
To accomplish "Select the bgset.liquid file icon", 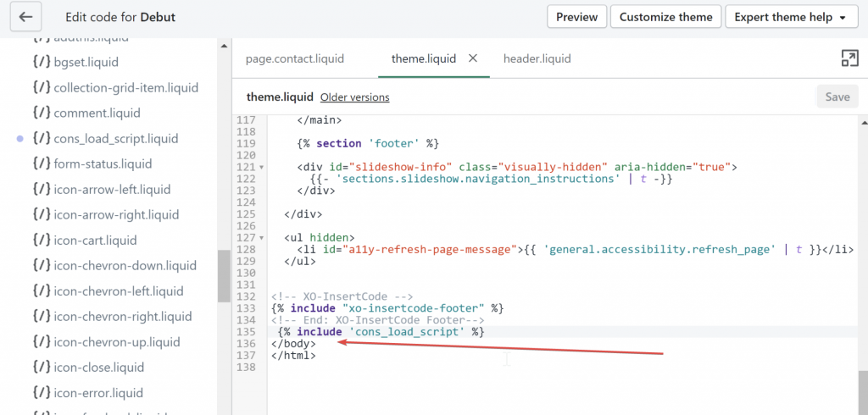I will click(41, 62).
